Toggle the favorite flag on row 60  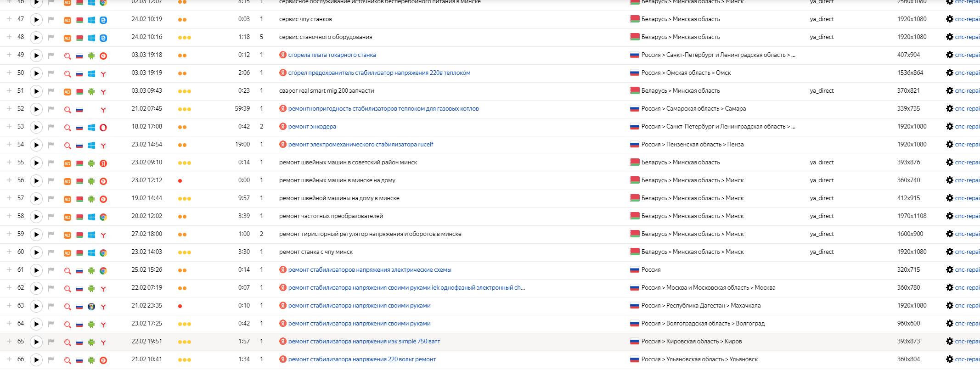coord(51,252)
